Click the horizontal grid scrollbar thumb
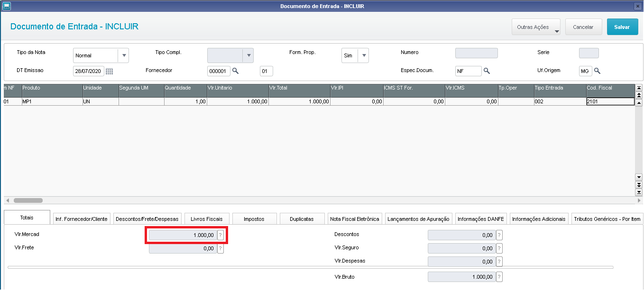The width and height of the screenshot is (644, 291). pos(28,200)
